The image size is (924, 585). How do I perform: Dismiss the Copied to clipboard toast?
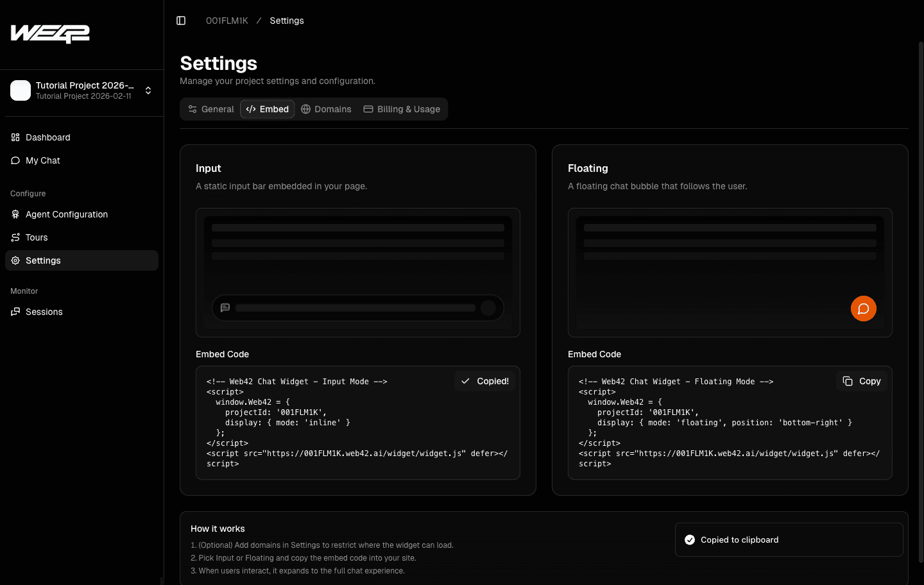tap(789, 539)
